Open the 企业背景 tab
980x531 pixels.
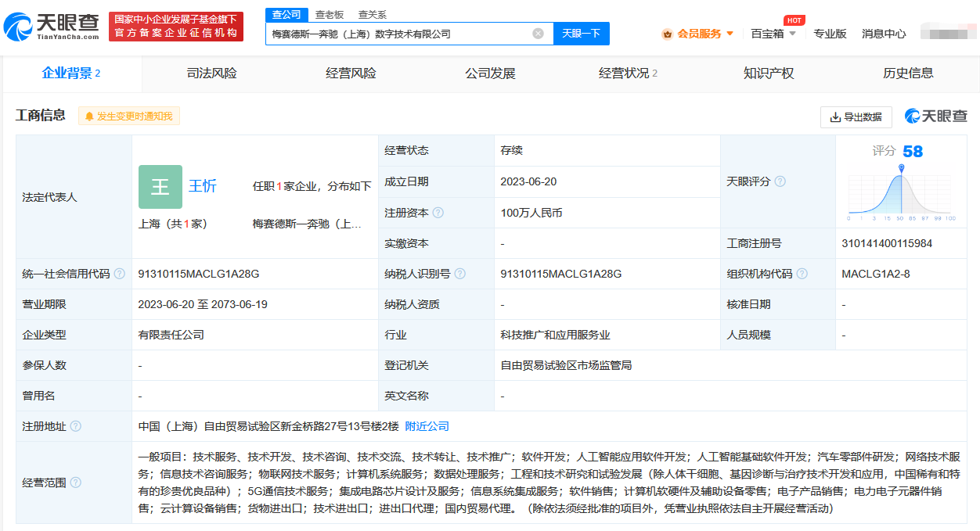click(71, 74)
